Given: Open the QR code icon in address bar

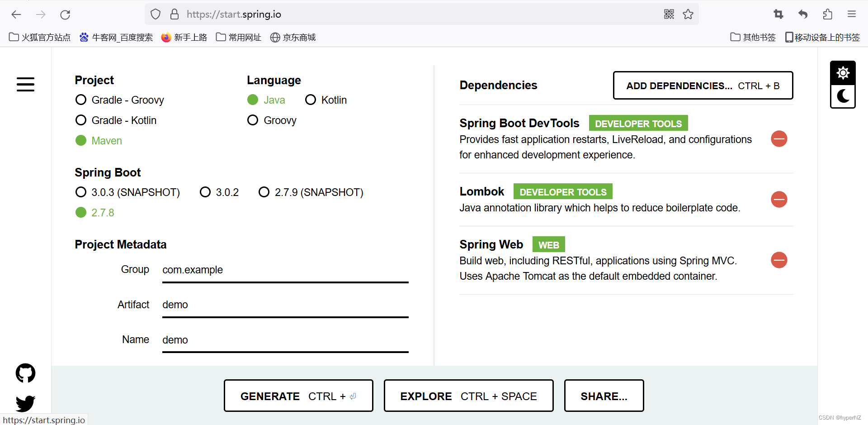Looking at the screenshot, I should [x=669, y=14].
